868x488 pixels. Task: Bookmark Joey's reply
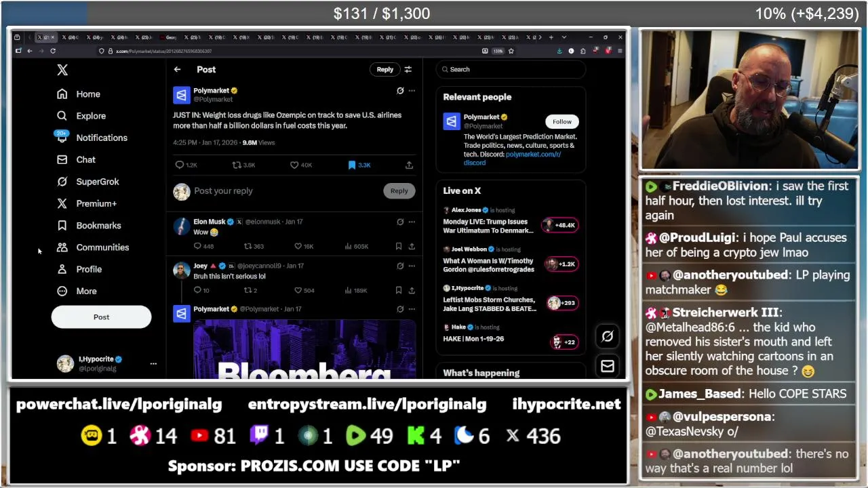pyautogui.click(x=399, y=291)
